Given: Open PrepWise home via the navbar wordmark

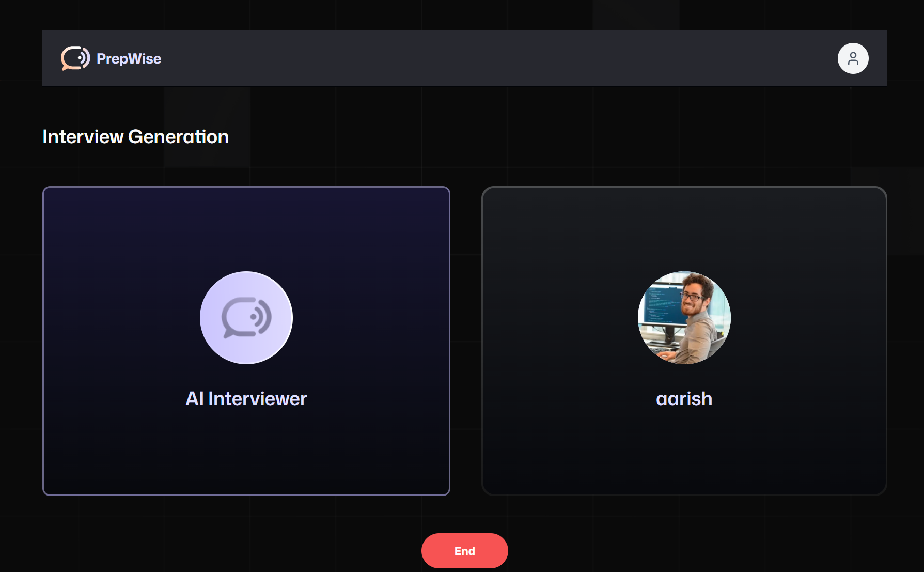Looking at the screenshot, I should (129, 58).
